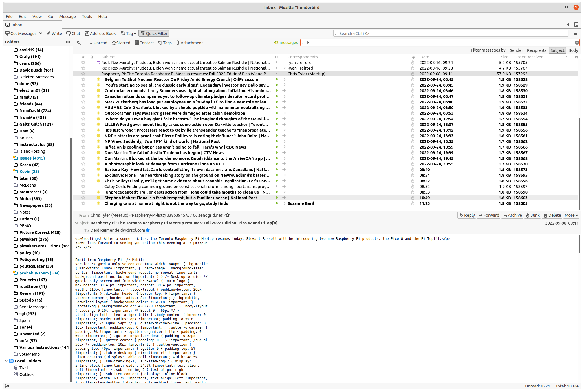This screenshot has width=584, height=392.
Task: Sort by the starred column header icon
Action: pos(83,57)
